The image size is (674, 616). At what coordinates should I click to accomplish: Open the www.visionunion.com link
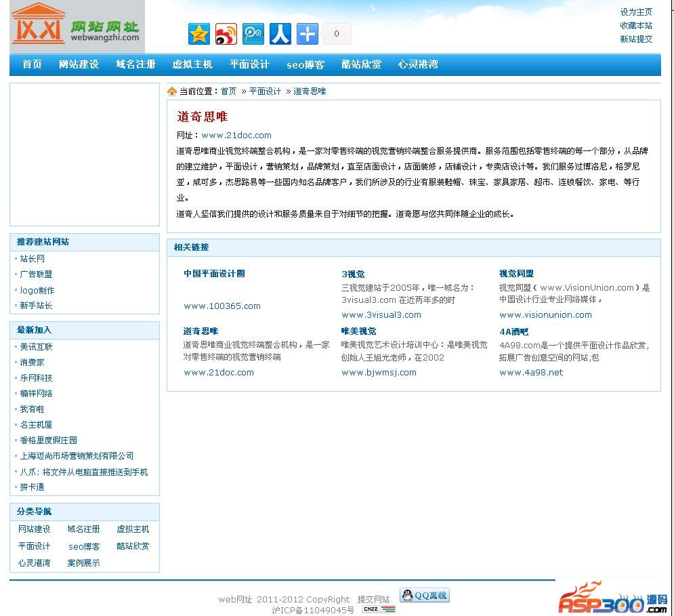pos(545,314)
